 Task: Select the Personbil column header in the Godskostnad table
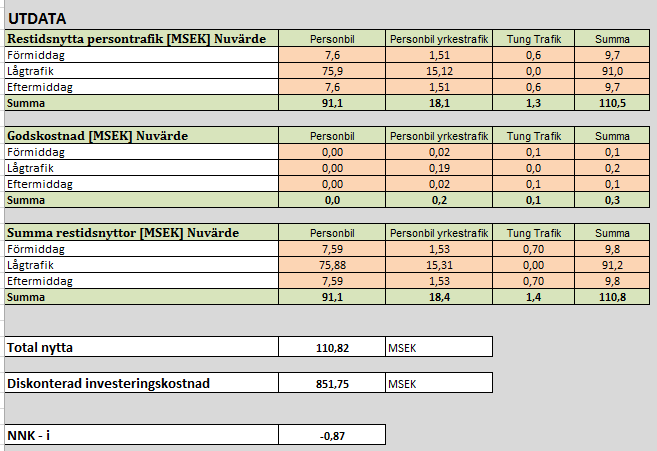(332, 135)
